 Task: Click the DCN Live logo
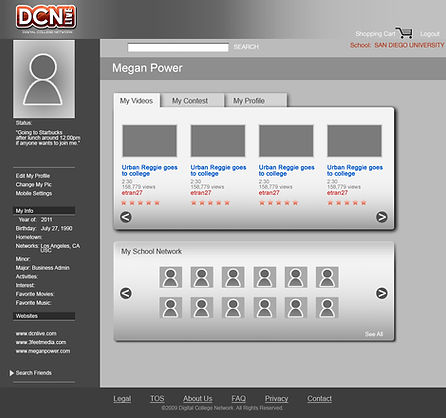(x=46, y=18)
